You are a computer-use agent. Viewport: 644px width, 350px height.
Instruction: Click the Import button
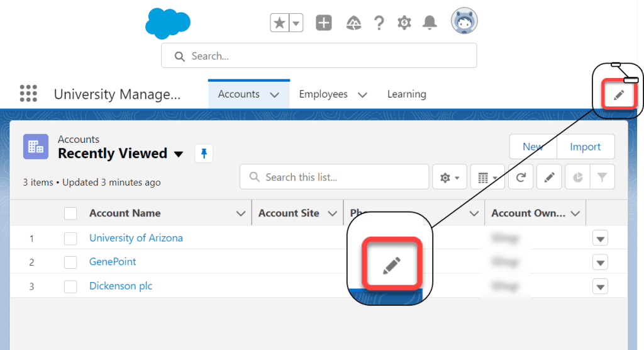pyautogui.click(x=586, y=147)
